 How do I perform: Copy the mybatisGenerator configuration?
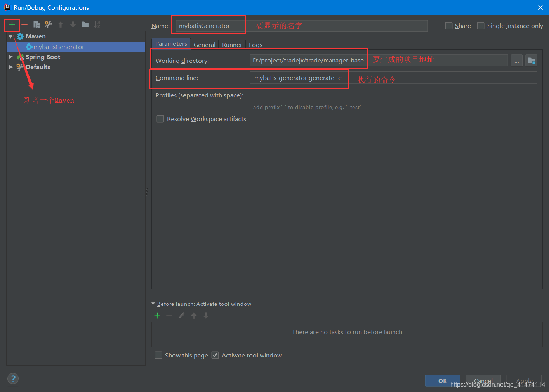click(x=37, y=24)
